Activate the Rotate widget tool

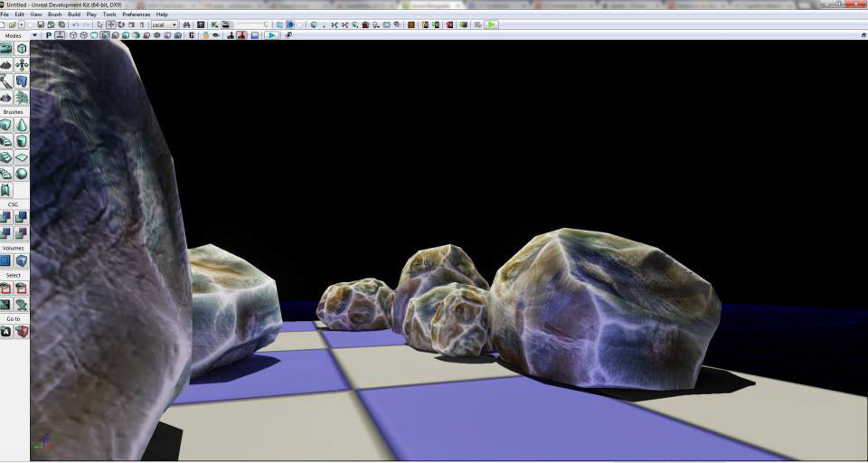[x=120, y=25]
